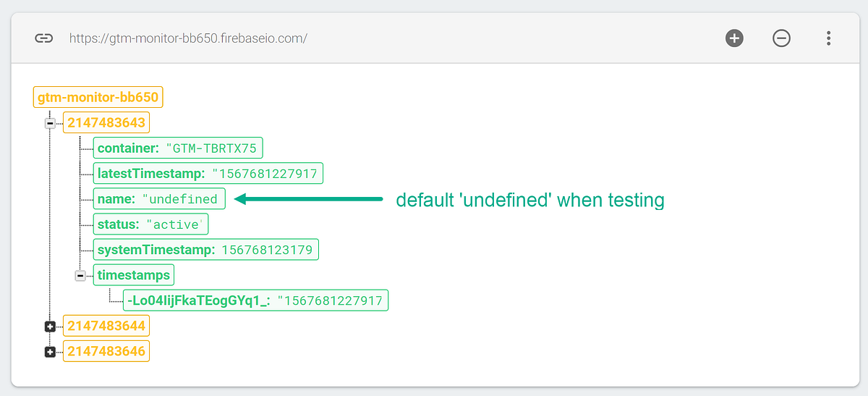Click the 2147483646 key label
Screen dimensions: 868x396
pyautogui.click(x=106, y=351)
